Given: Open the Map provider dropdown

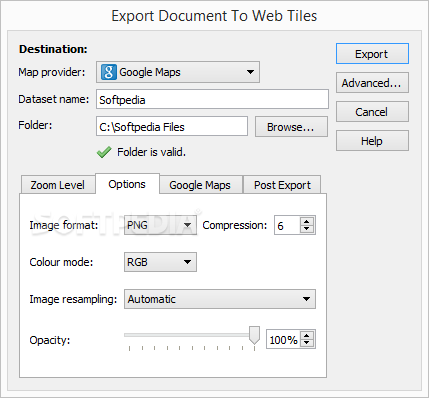Looking at the screenshot, I should pos(178,72).
